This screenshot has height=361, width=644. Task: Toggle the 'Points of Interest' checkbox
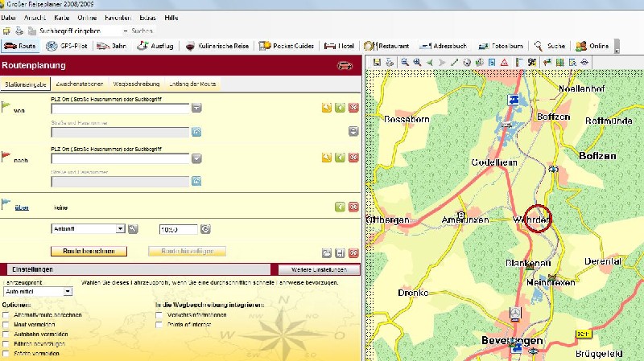[x=159, y=324]
